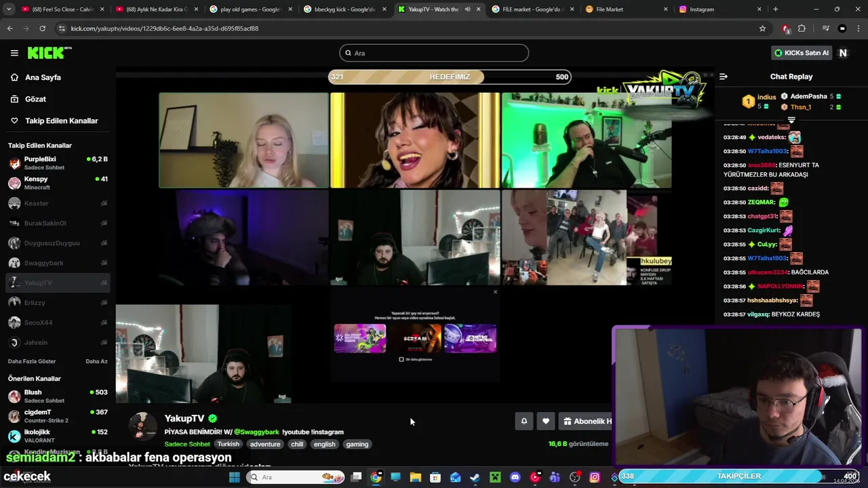The width and height of the screenshot is (868, 488).
Task: Select the Valorant game card in popup
Action: [x=360, y=338]
